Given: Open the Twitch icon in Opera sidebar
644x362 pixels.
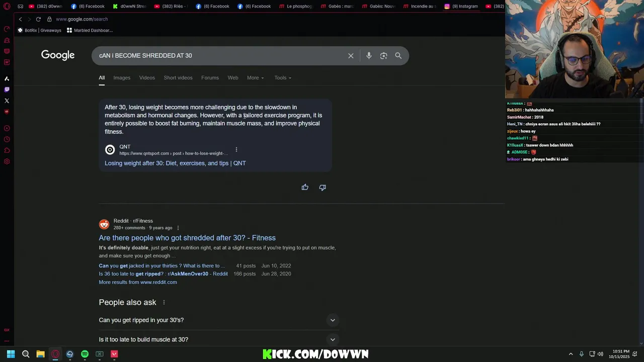Looking at the screenshot, I should [x=7, y=89].
